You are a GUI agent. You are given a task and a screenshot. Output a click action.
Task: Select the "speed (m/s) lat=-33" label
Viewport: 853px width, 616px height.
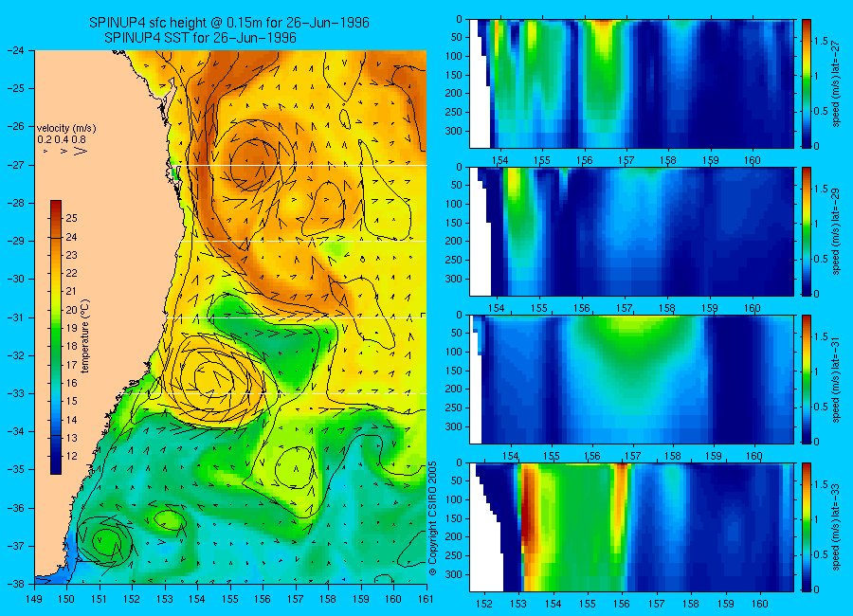[837, 527]
